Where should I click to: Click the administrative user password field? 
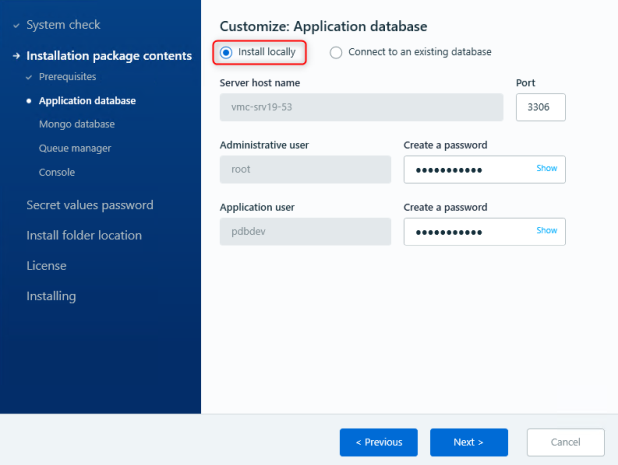tap(468, 170)
